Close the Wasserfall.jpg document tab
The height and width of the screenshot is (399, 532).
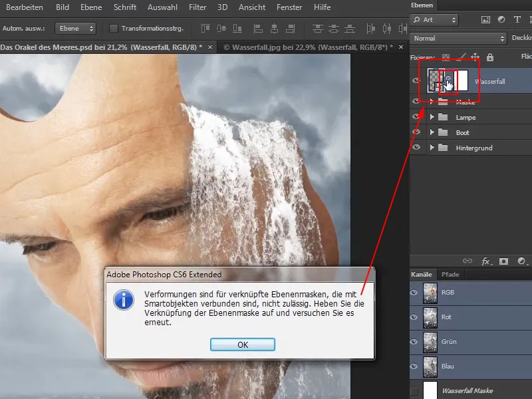click(401, 47)
